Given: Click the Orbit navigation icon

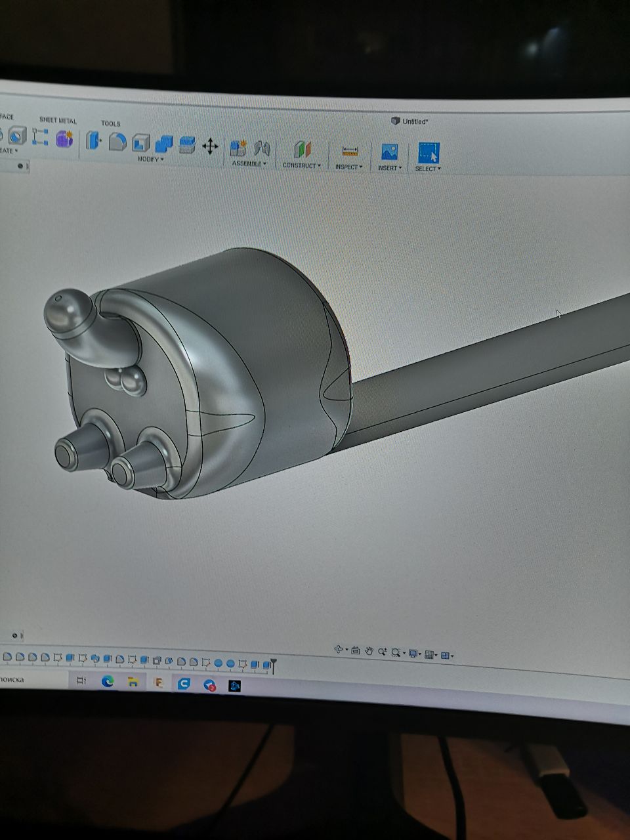Looking at the screenshot, I should click(339, 650).
